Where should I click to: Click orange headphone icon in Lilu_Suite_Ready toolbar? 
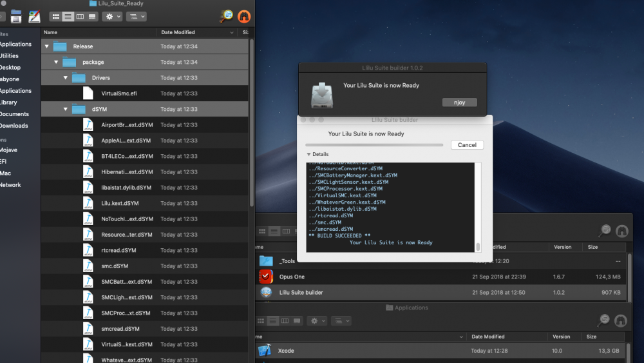click(244, 17)
